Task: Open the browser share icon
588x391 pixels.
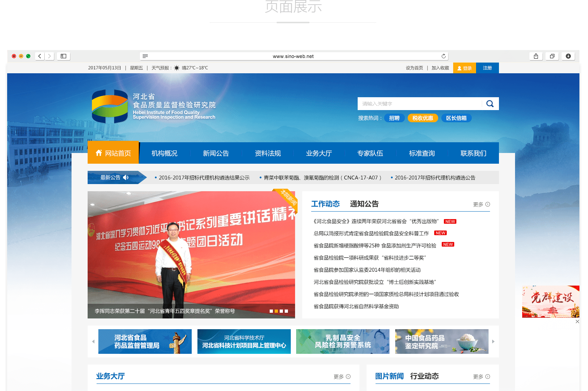Action: 536,56
